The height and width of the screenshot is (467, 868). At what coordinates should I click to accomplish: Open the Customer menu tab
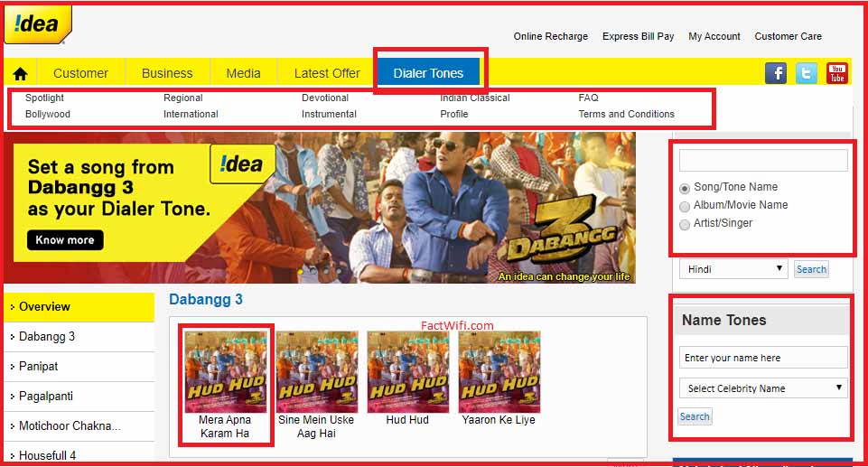point(80,73)
